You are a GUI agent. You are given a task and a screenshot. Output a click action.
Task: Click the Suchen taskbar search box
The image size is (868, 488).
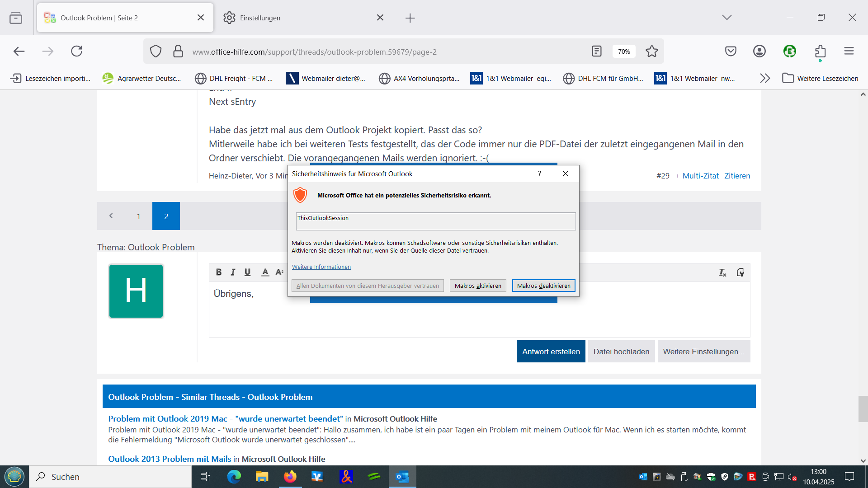[x=111, y=477]
